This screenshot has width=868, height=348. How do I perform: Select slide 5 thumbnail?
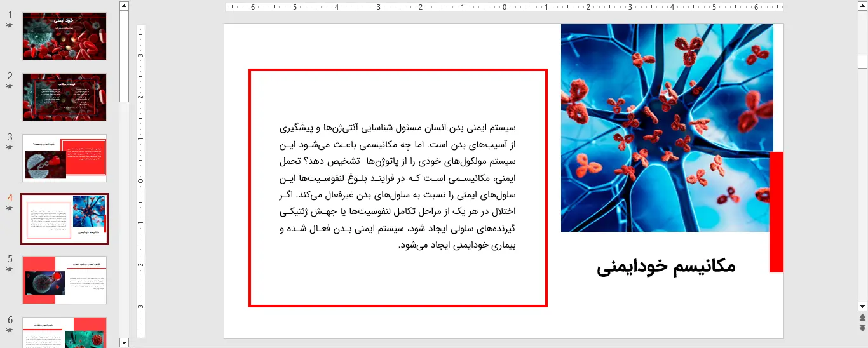point(64,279)
